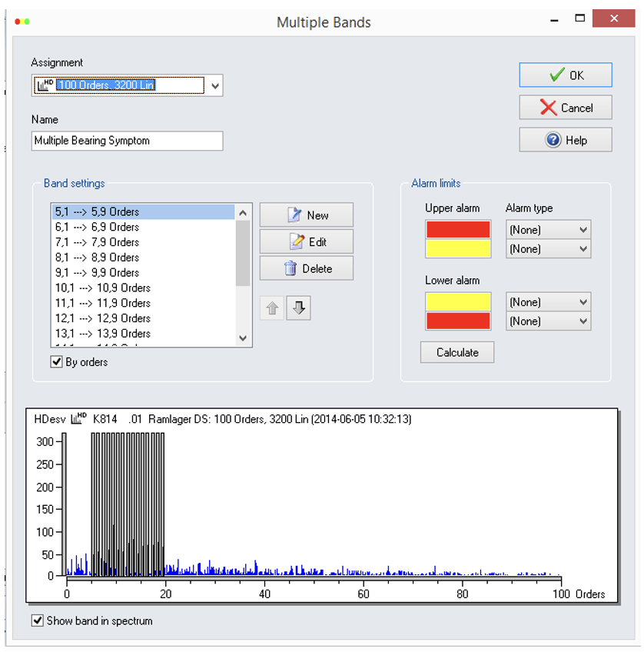
Task: Delete the selected band with trash icon
Action: pyautogui.click(x=307, y=268)
